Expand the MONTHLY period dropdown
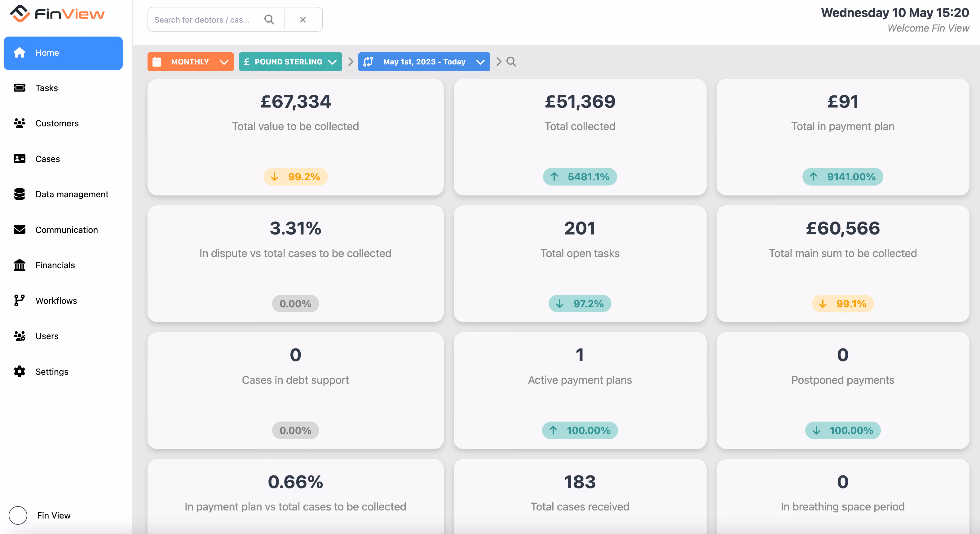The image size is (980, 534). (191, 62)
